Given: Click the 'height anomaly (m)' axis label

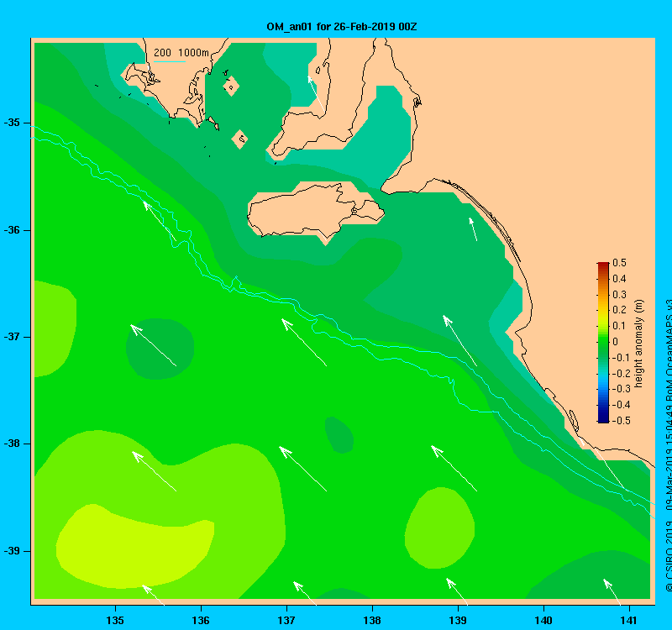Looking at the screenshot, I should (x=638, y=344).
